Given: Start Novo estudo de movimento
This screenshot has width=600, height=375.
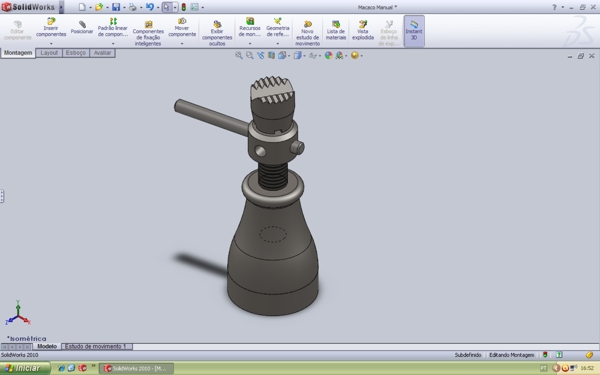Looking at the screenshot, I should (307, 33).
